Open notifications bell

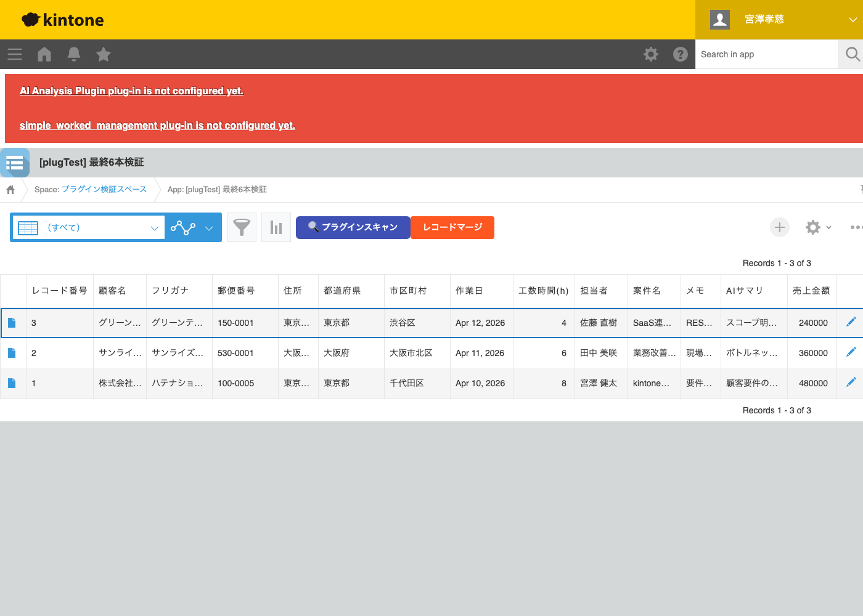(x=74, y=54)
